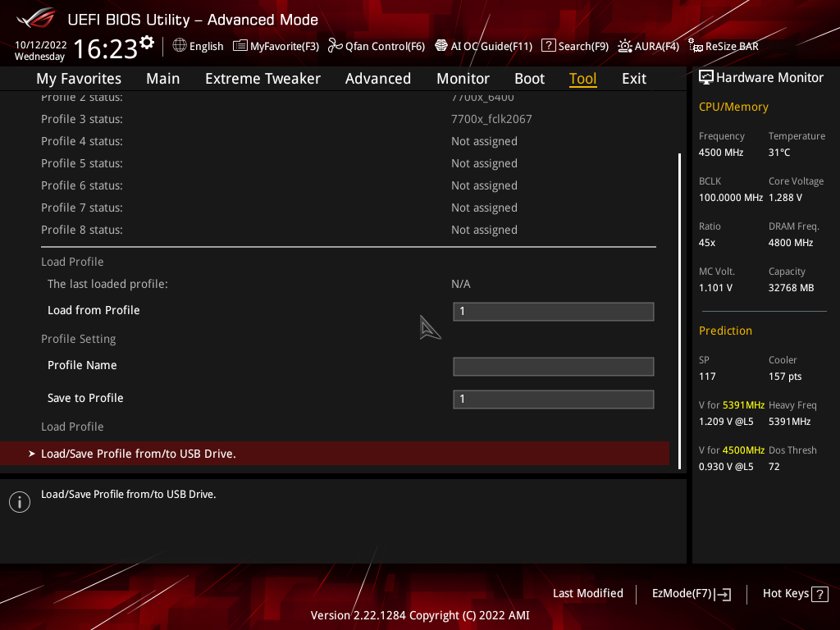
Task: Click The last loaded profile row
Action: (348, 284)
